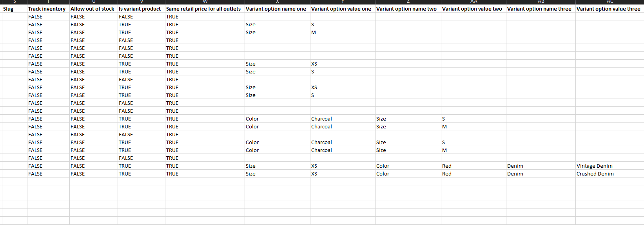Select Variant option value one header
Screen dimensions: 644x225
pos(343,9)
